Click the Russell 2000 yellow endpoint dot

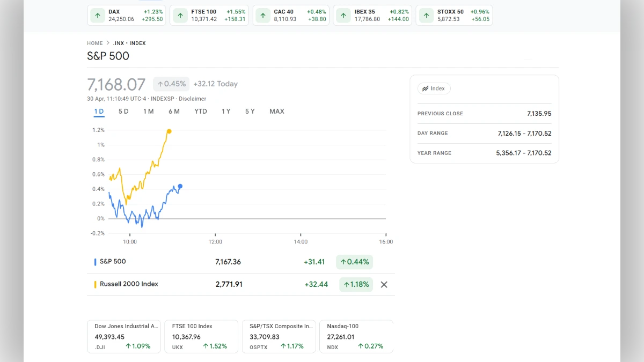pyautogui.click(x=169, y=131)
